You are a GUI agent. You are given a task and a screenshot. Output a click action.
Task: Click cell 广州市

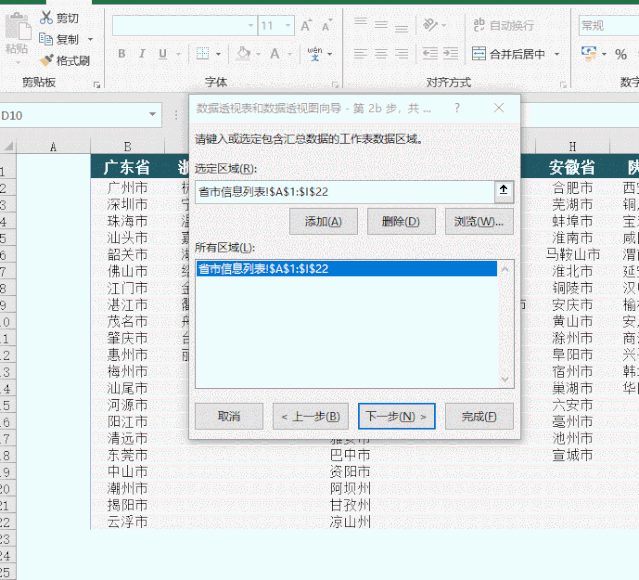coord(128,188)
